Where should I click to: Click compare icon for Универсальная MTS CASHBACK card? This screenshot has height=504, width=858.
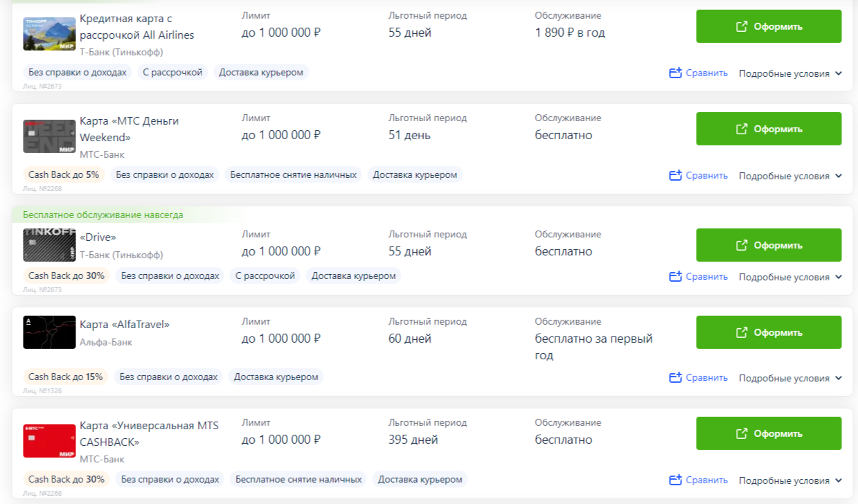pyautogui.click(x=676, y=480)
